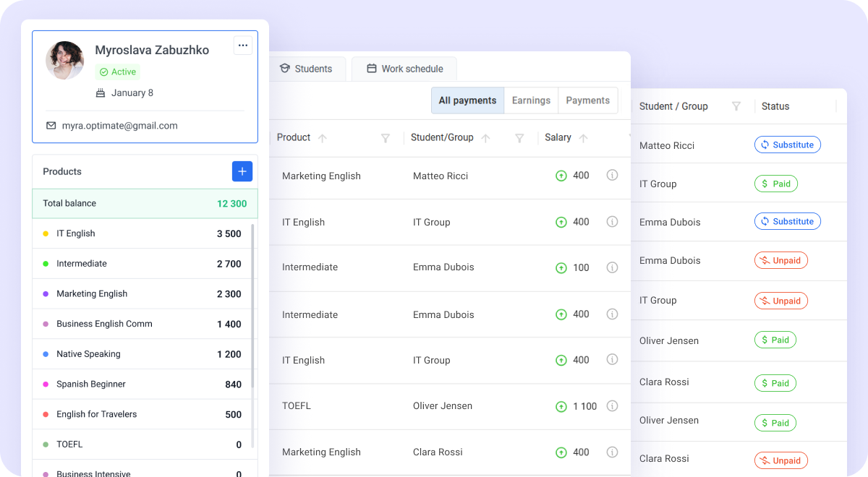Open the Work schedule tab
Viewport: 868px width, 477px height.
[x=404, y=69]
